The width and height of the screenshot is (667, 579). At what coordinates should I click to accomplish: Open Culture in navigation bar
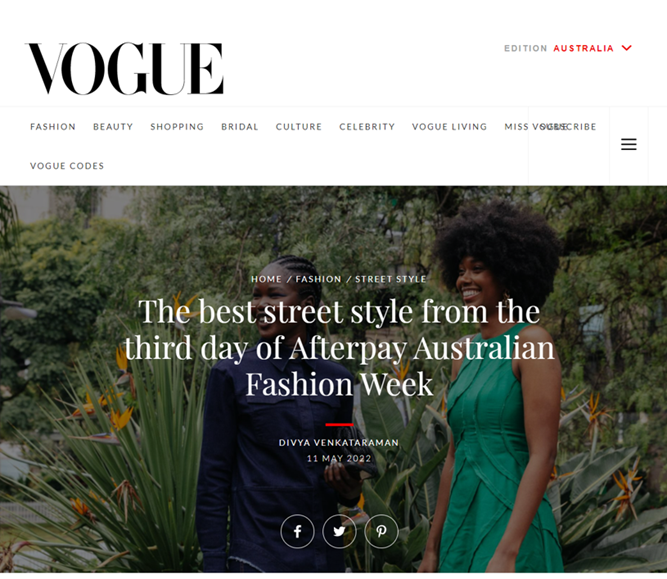[299, 127]
